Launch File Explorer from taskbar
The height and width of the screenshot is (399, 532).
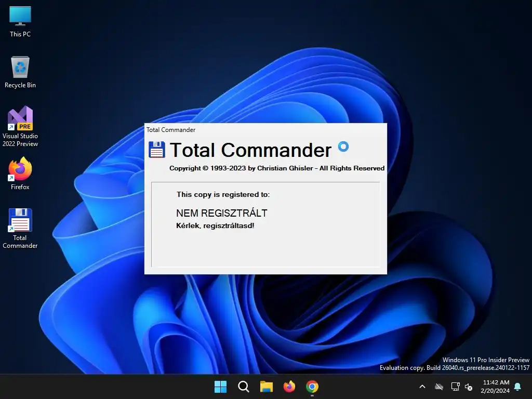pyautogui.click(x=267, y=387)
